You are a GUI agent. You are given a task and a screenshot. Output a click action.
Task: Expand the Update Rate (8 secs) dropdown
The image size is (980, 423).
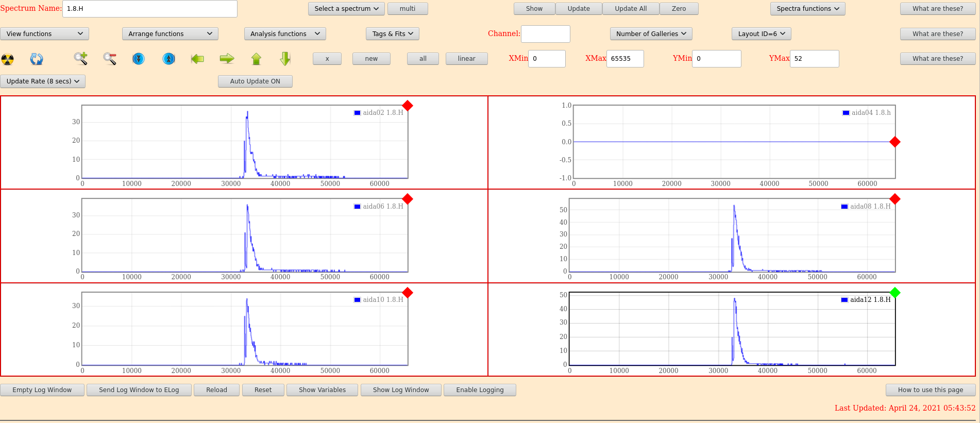[43, 81]
